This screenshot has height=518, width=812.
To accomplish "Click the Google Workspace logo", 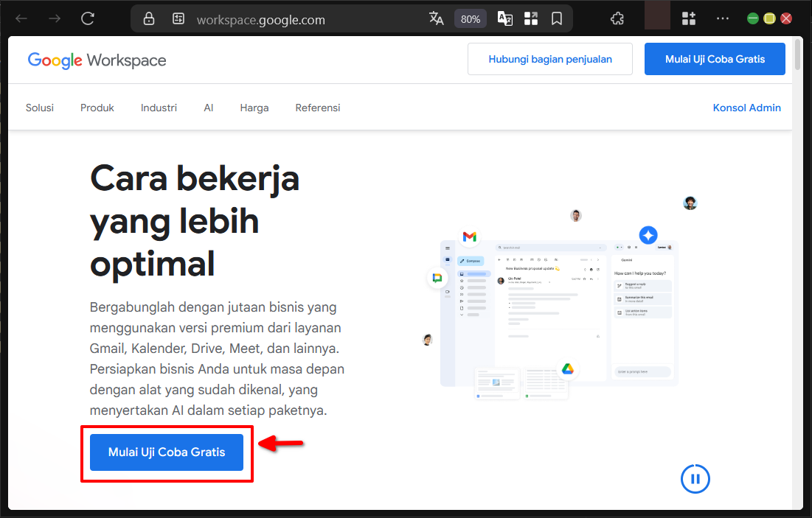I will tap(97, 60).
